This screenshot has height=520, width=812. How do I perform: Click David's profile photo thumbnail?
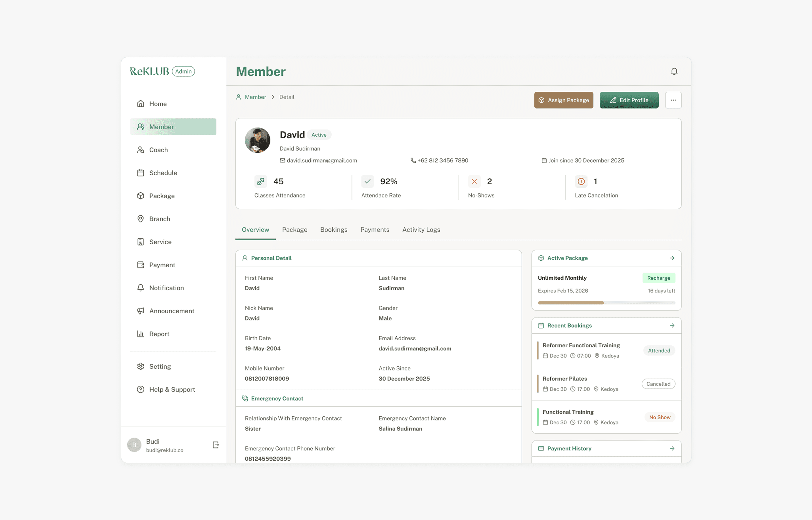[257, 140]
